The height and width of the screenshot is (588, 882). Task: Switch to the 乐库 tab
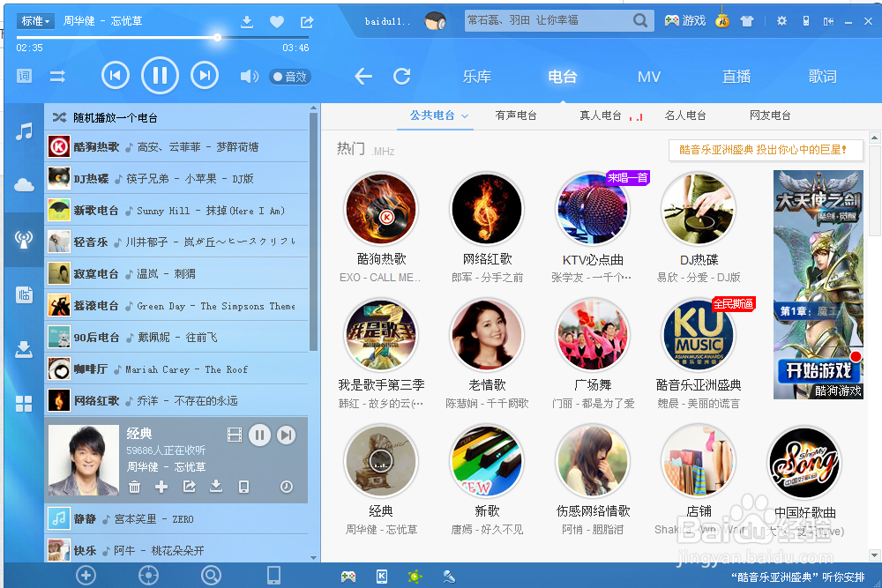point(477,77)
